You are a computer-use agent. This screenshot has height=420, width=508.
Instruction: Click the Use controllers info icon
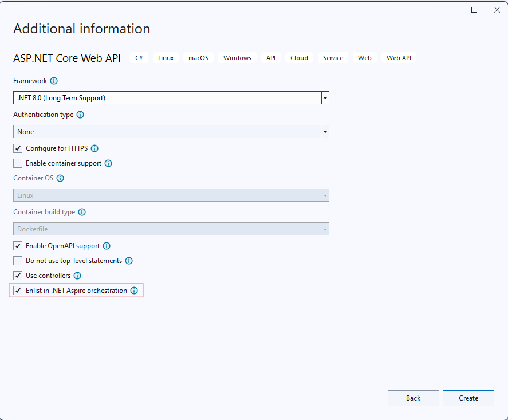tap(78, 276)
